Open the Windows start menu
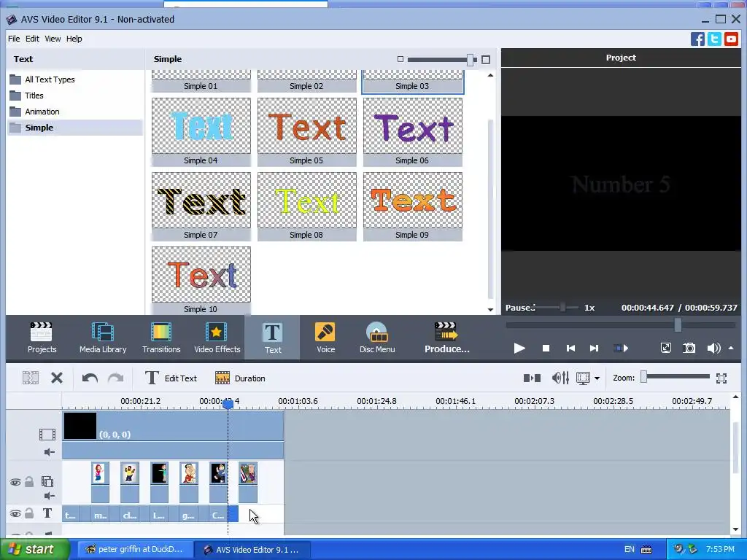The width and height of the screenshot is (747, 560). (x=35, y=549)
